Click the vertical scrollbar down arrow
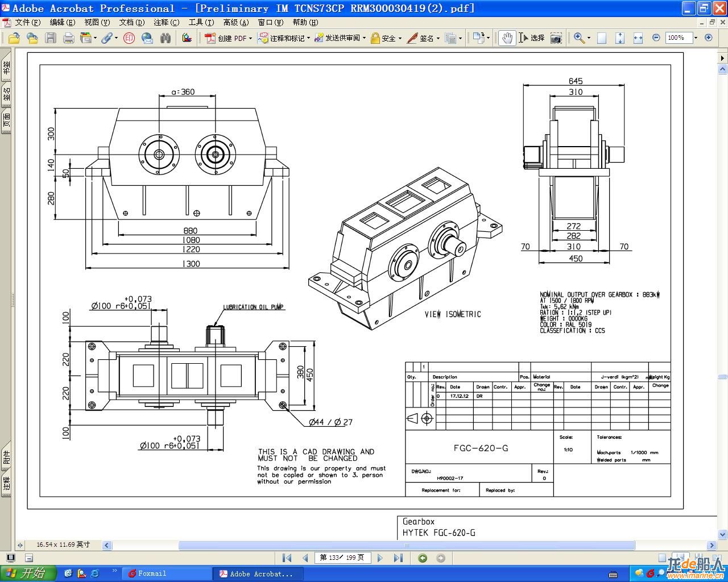This screenshot has width=728, height=582. pos(723,534)
